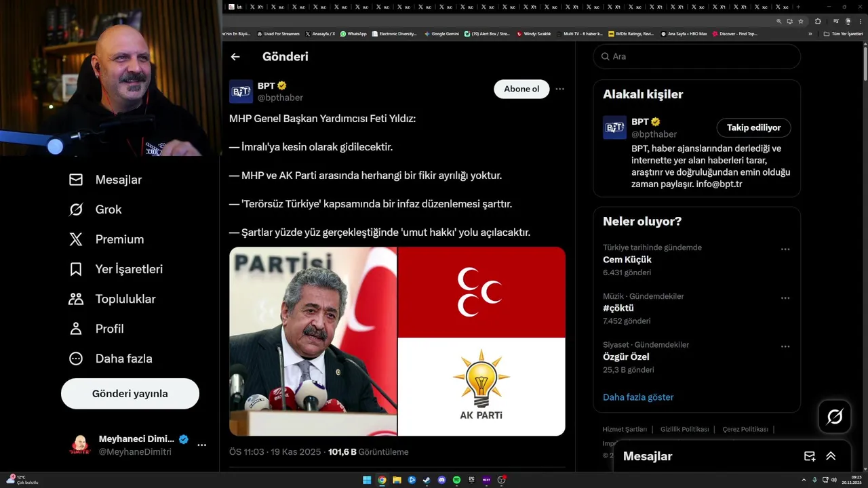Screen dimensions: 868x488
Task: Open WhatsApp bookmark in bookmarks bar
Action: [353, 33]
